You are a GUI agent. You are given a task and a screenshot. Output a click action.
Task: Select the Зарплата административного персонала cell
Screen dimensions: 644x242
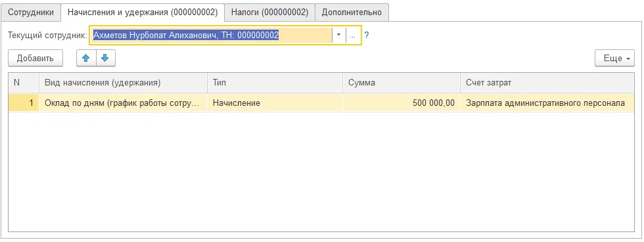(x=547, y=103)
